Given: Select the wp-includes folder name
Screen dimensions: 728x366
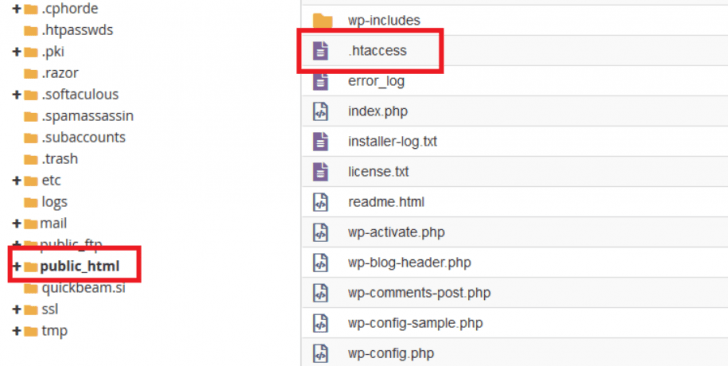Looking at the screenshot, I should [384, 20].
